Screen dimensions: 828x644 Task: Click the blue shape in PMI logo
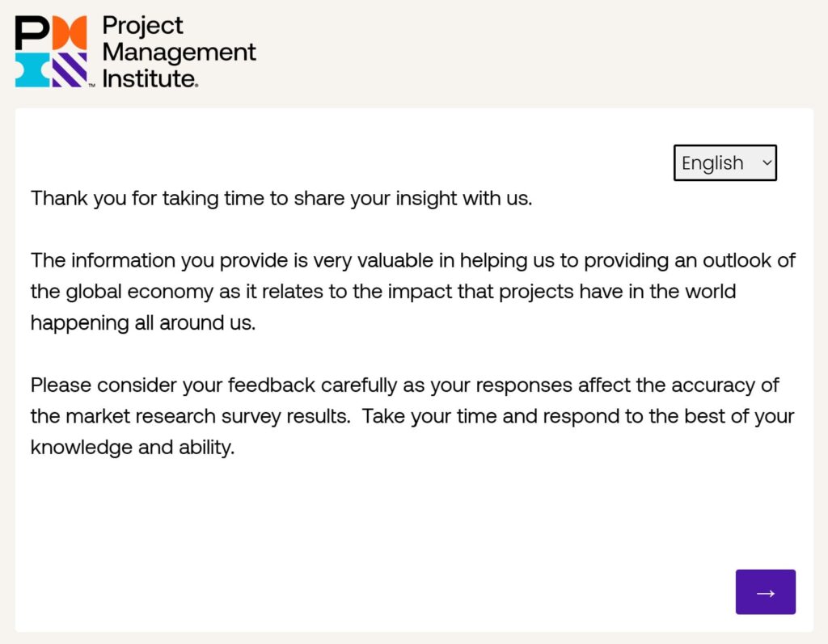click(x=32, y=69)
